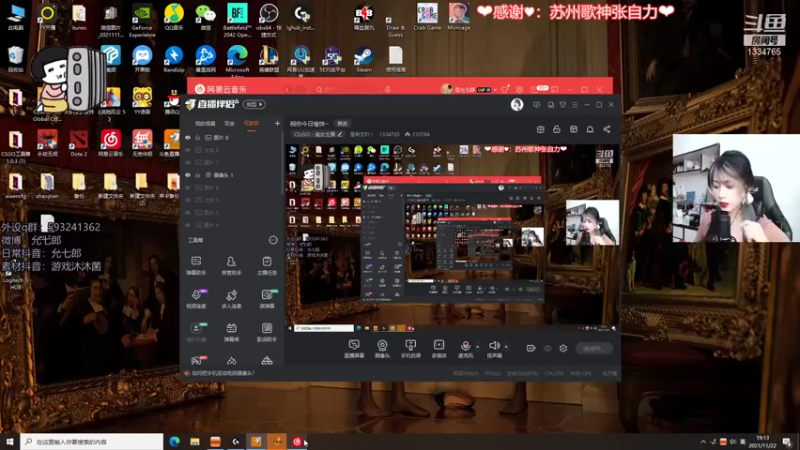
Task: Click NetEase Music back arrow
Action: 287,89
